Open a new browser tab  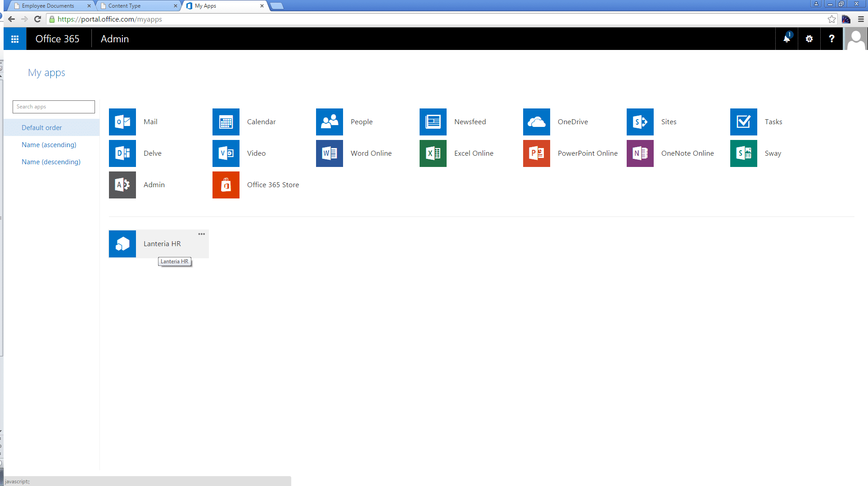[277, 6]
